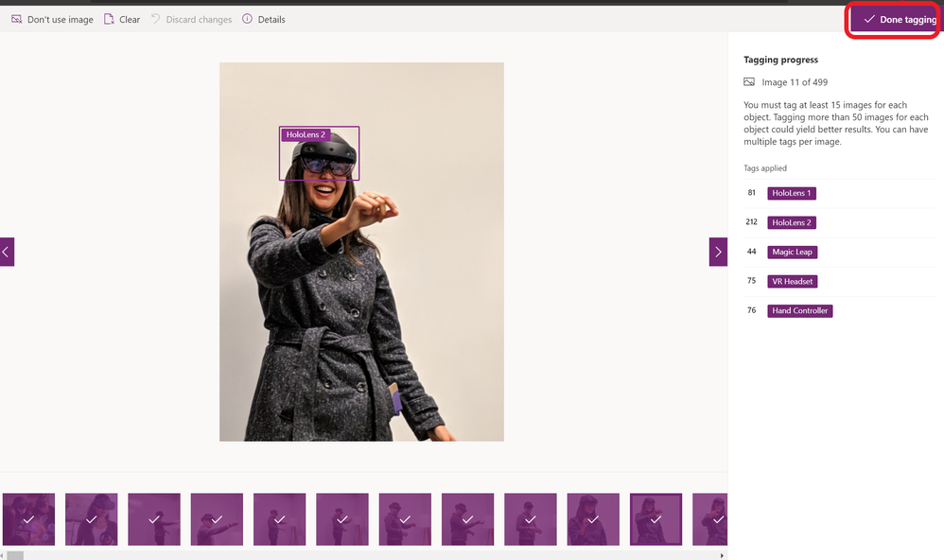Select the Magic Leap tag

[793, 253]
